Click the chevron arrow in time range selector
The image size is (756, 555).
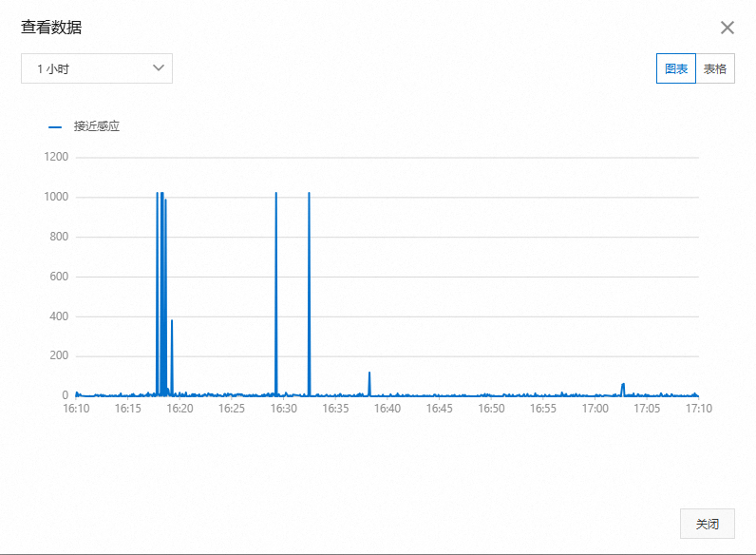[x=159, y=68]
